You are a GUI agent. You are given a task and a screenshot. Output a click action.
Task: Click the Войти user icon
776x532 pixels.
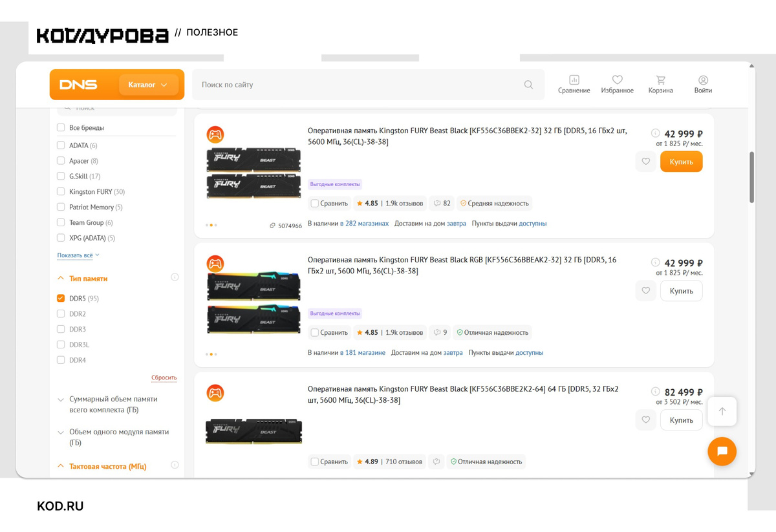[703, 85]
